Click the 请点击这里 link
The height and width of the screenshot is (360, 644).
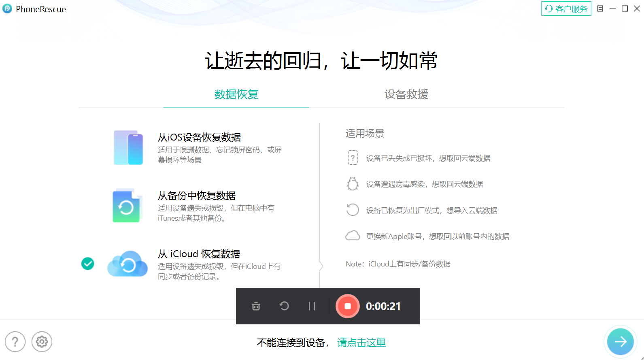[x=361, y=343]
